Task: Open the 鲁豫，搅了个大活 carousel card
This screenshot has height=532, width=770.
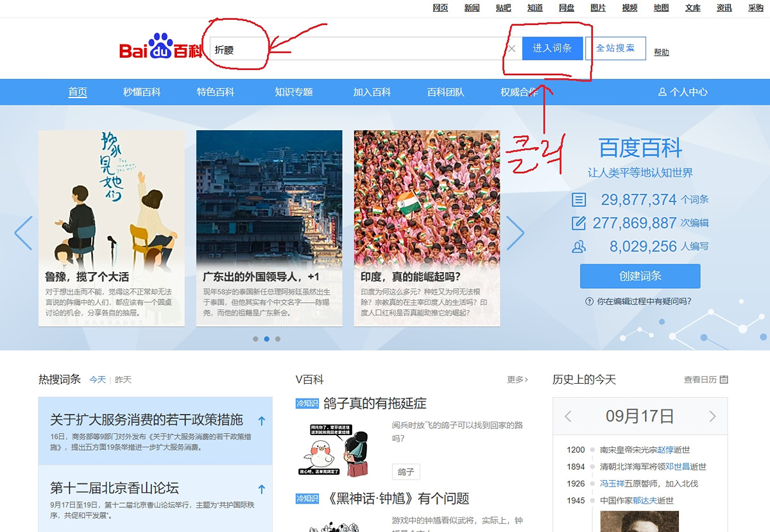Action: pyautogui.click(x=112, y=228)
